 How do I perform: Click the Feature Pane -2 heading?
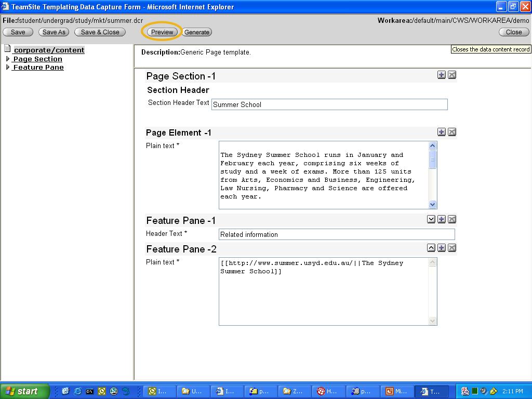[181, 249]
